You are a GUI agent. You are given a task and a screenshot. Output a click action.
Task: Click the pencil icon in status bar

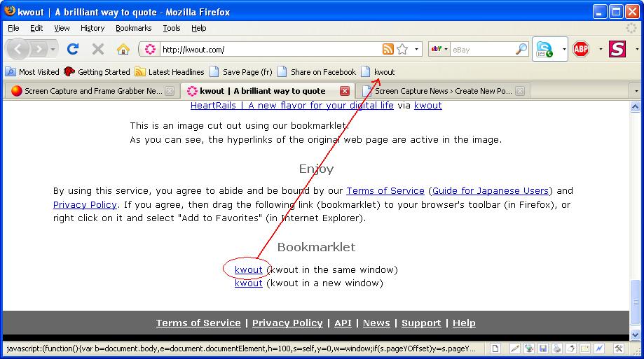point(514,349)
